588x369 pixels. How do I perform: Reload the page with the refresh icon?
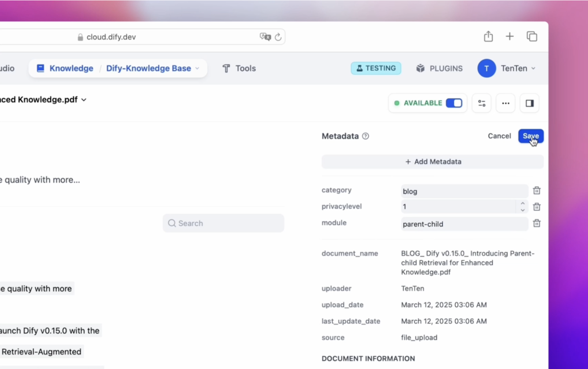tap(278, 37)
